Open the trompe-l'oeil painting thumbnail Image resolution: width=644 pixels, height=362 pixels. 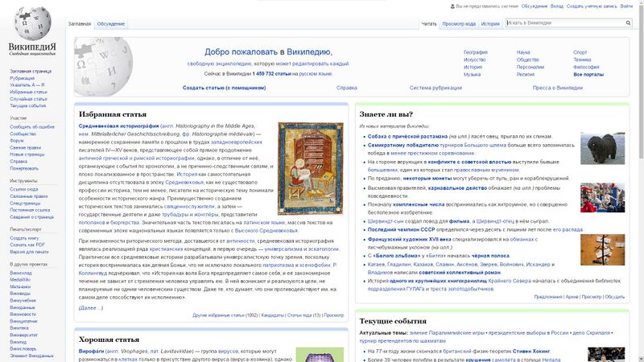tap(602, 250)
